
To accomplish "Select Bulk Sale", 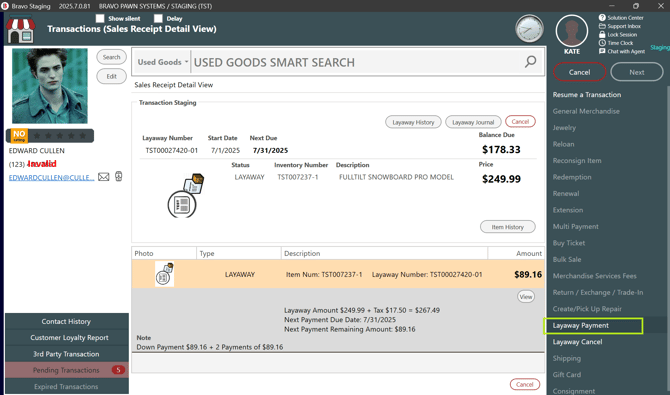I will coord(567,259).
